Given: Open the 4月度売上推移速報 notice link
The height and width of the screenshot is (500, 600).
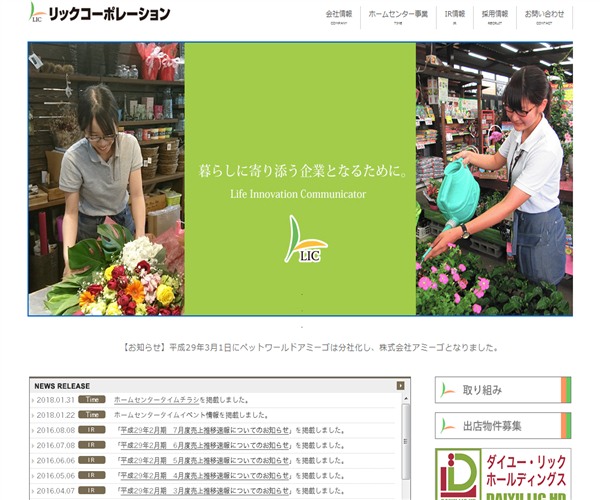Looking at the screenshot, I should pyautogui.click(x=205, y=476).
